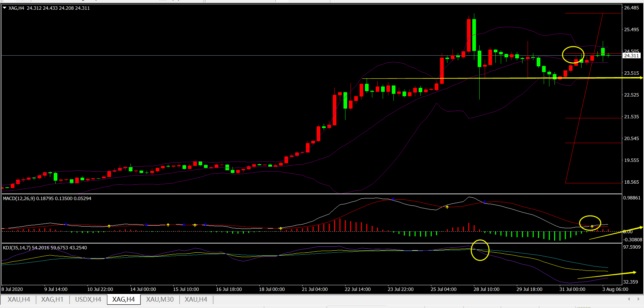Click the MACD scale value 0.98861

(x=632, y=198)
